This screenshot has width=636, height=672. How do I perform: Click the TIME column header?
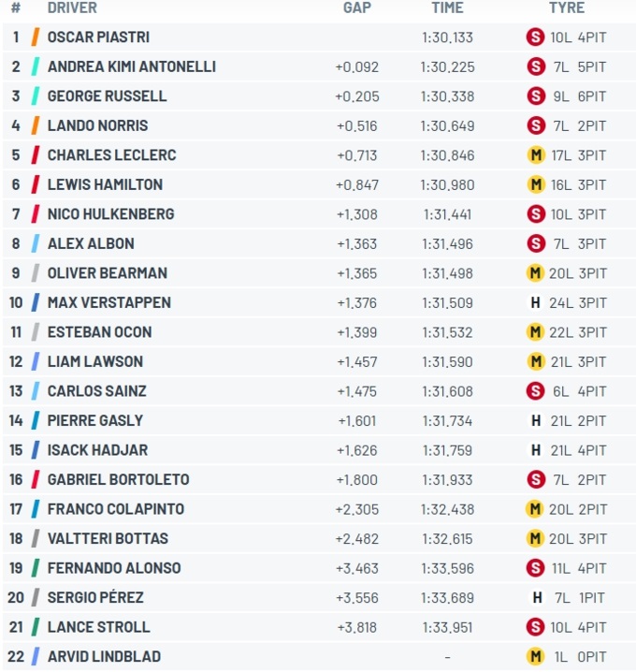[447, 8]
